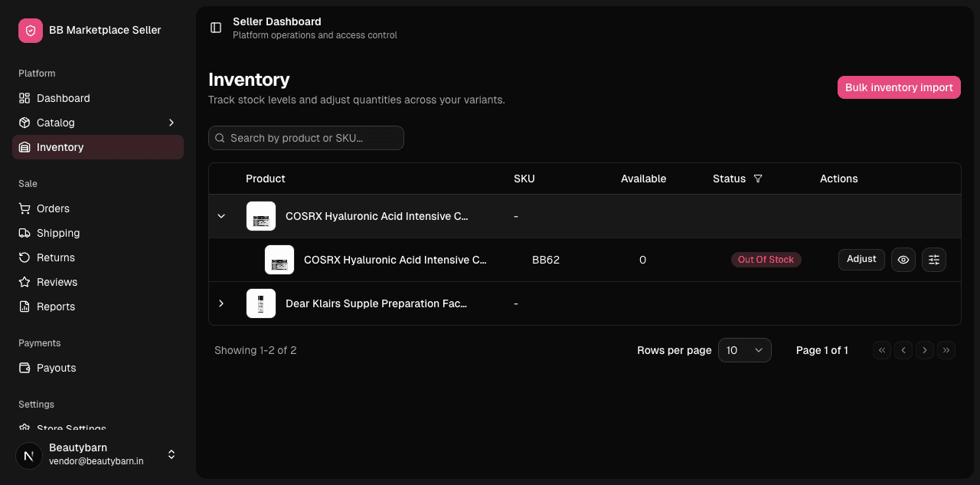
Task: Click the BB62 SKU cell
Action: [546, 260]
